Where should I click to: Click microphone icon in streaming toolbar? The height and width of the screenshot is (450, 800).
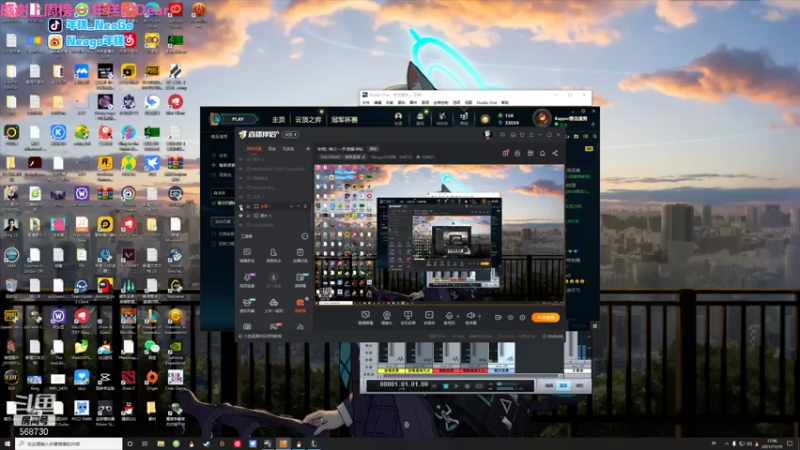(449, 315)
